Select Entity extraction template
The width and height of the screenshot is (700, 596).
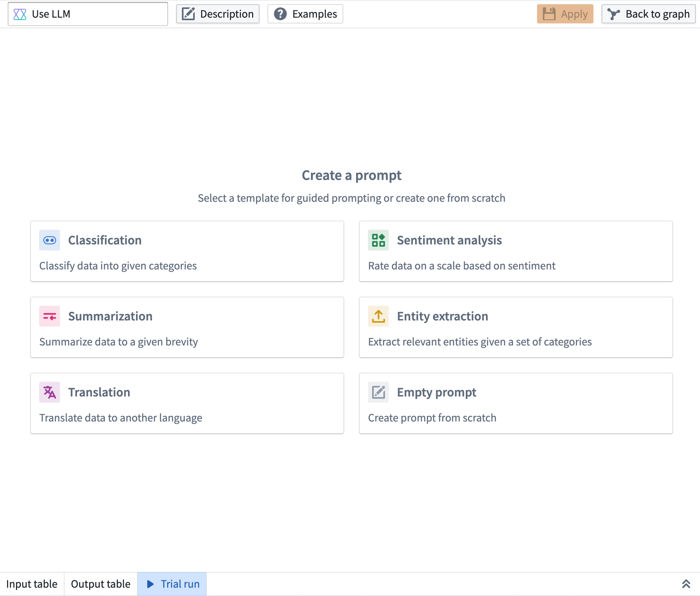[x=516, y=327]
